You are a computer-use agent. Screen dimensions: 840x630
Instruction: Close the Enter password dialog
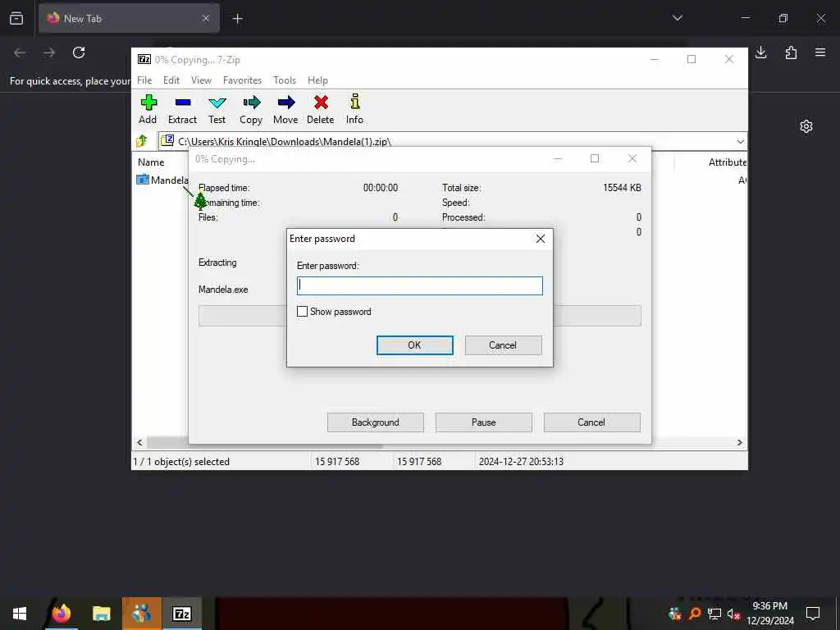pos(540,239)
